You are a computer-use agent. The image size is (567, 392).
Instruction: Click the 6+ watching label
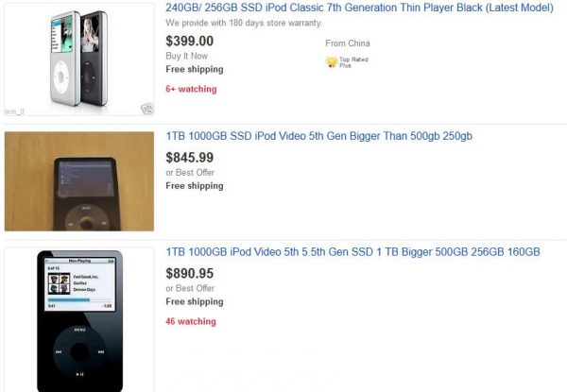pyautogui.click(x=191, y=89)
